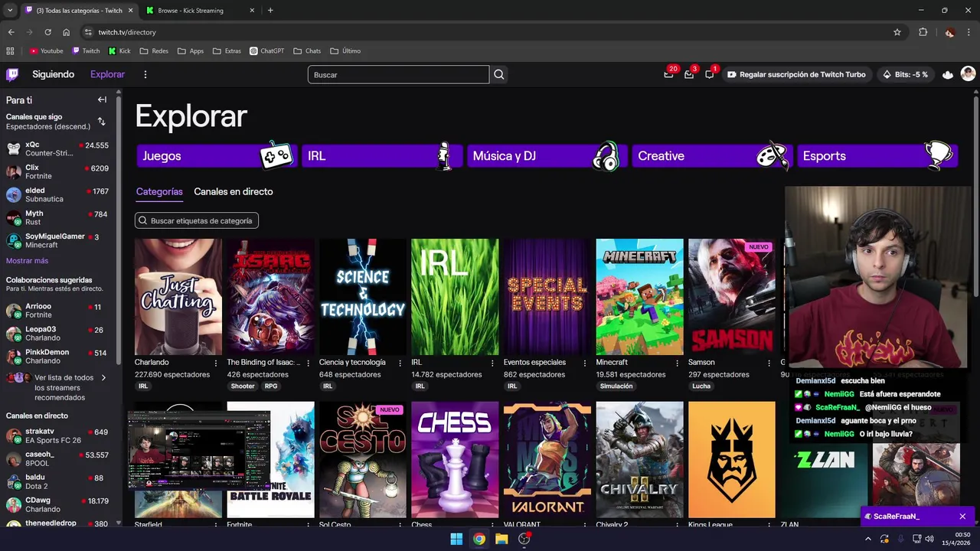Open options menu for Minecraft category
The width and height of the screenshot is (980, 551).
(x=678, y=363)
